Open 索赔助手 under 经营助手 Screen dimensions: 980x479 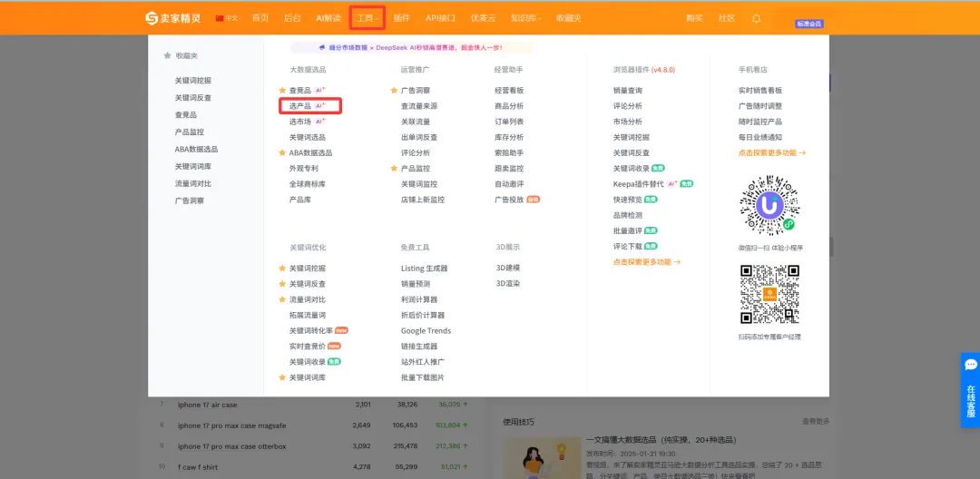click(509, 153)
